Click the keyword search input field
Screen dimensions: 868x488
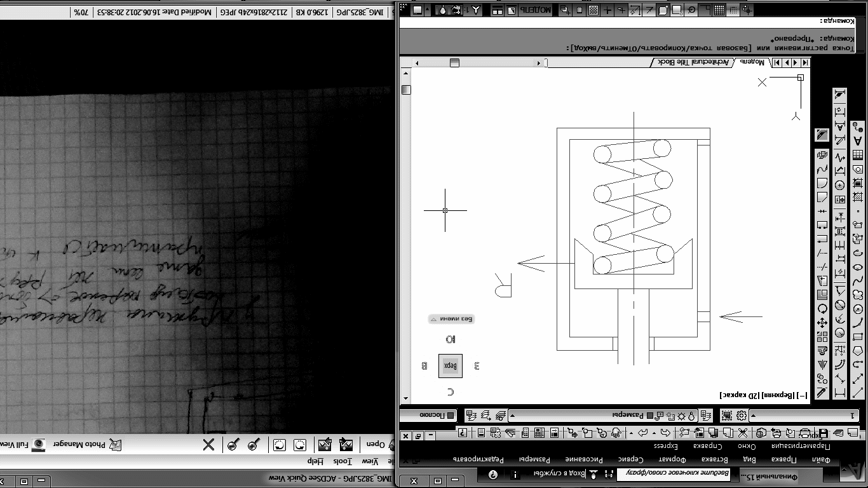pos(674,475)
